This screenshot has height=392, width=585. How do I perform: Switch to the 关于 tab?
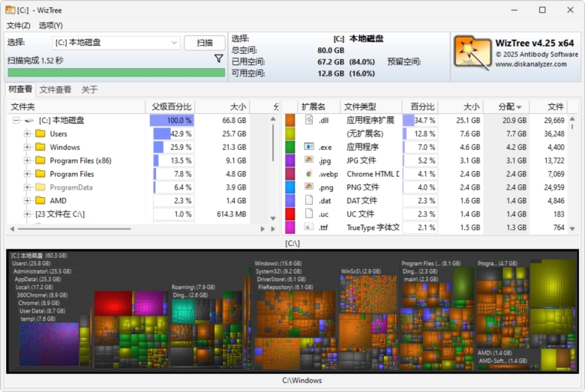click(89, 89)
